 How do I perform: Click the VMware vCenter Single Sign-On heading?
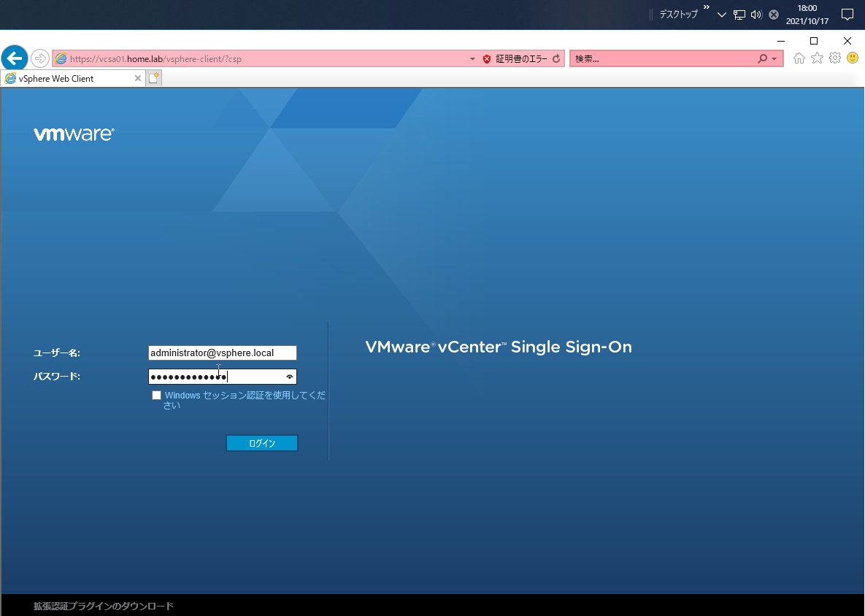point(499,347)
